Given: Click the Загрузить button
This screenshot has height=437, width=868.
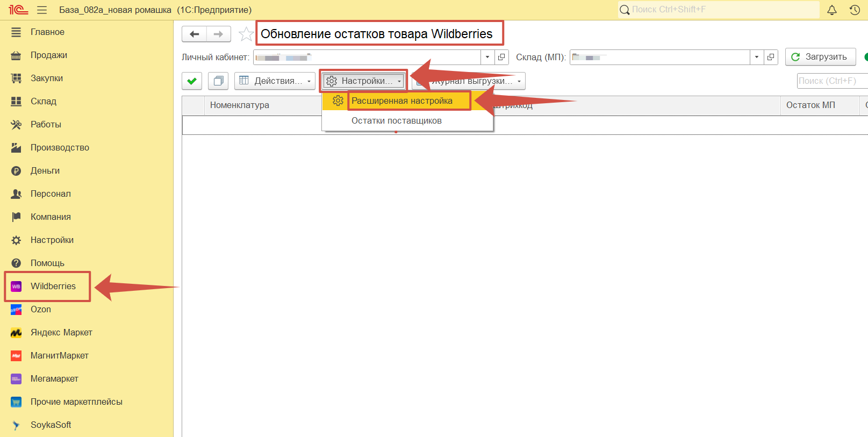Looking at the screenshot, I should [x=820, y=57].
